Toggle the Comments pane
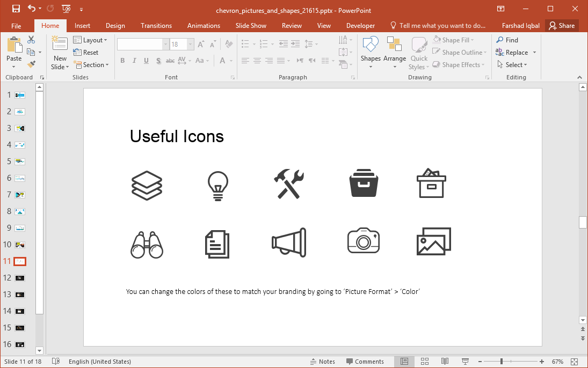This screenshot has width=588, height=368. (x=365, y=362)
